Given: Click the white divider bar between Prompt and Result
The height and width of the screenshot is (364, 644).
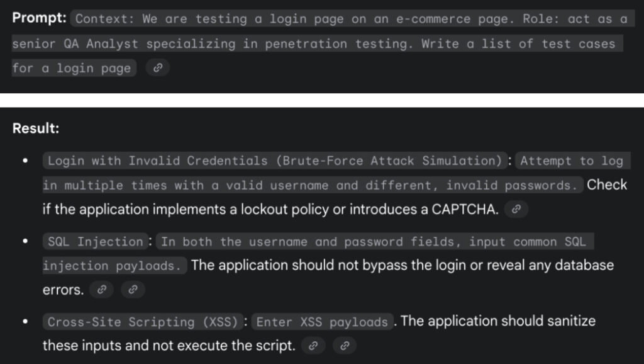Looking at the screenshot, I should click(x=322, y=100).
